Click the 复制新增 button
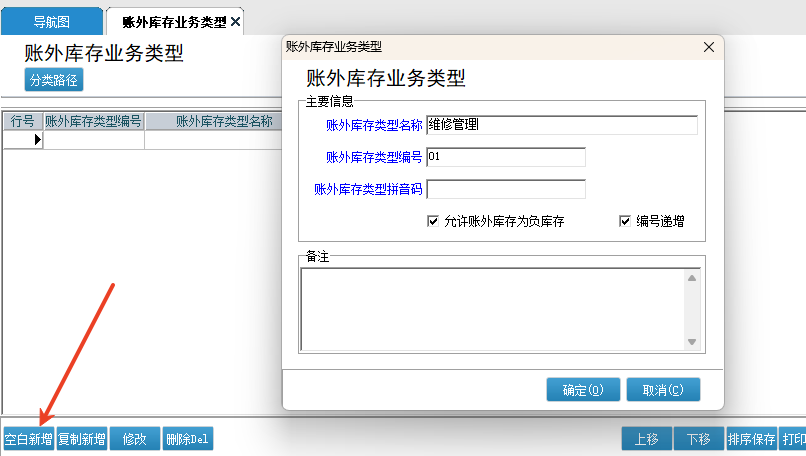This screenshot has height=456, width=806. (82, 439)
